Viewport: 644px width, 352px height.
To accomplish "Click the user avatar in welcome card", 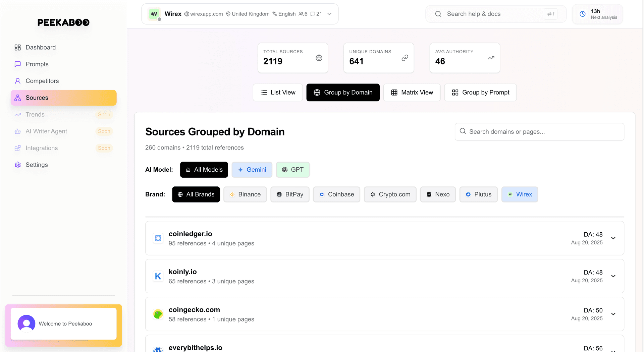I will [26, 324].
